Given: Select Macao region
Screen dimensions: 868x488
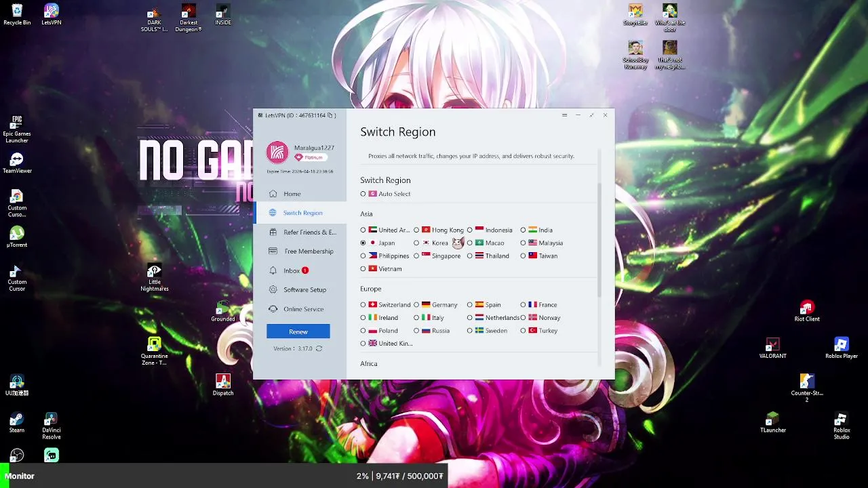Looking at the screenshot, I should pos(486,243).
